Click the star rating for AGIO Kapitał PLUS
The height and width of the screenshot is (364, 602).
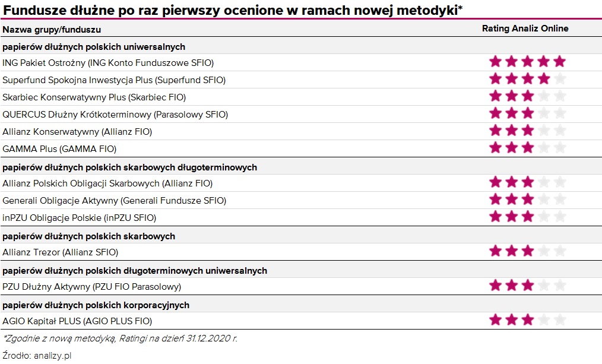point(528,319)
